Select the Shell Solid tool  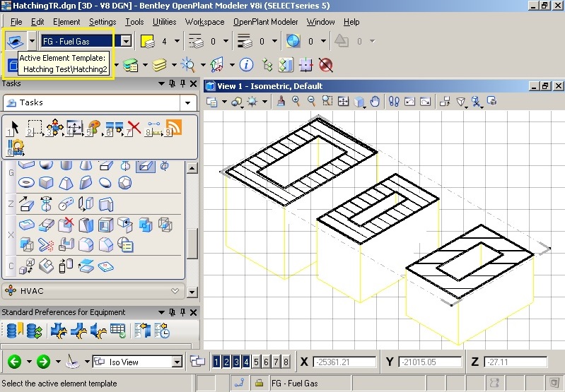105,225
